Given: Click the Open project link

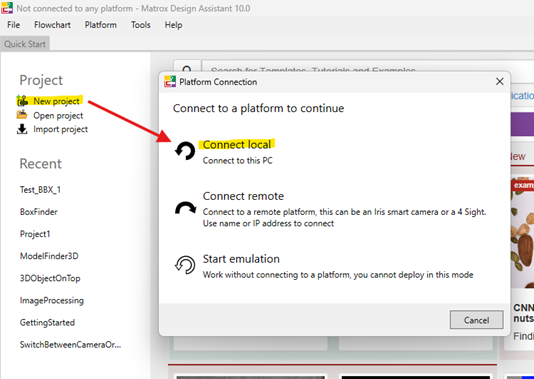Looking at the screenshot, I should 58,115.
